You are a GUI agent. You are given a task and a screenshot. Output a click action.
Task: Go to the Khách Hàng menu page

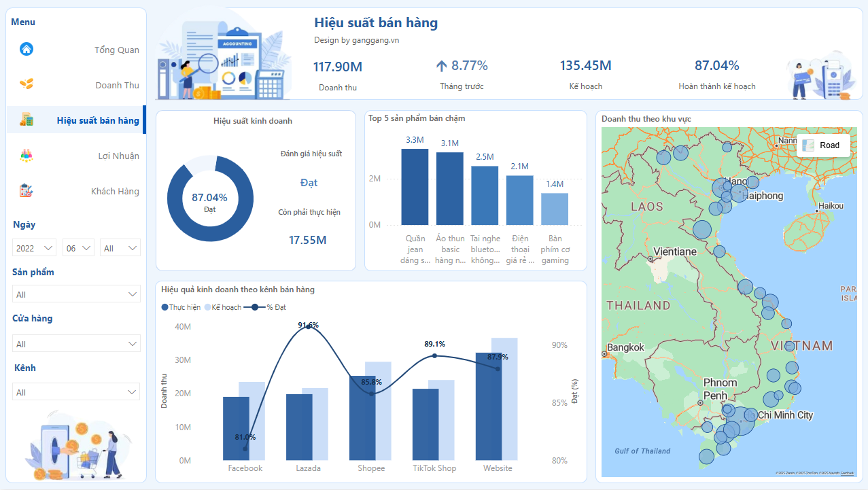pyautogui.click(x=115, y=191)
